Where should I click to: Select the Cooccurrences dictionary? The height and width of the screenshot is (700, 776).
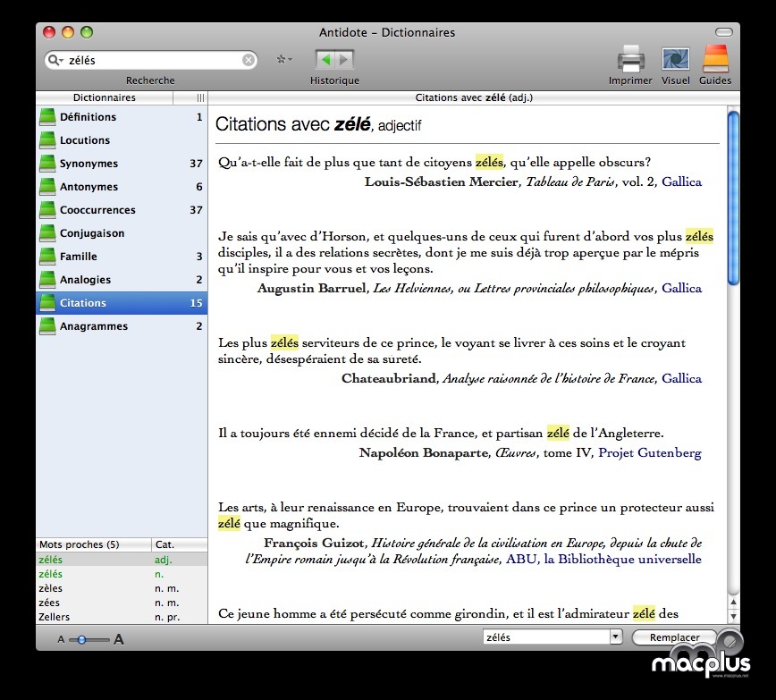click(122, 210)
